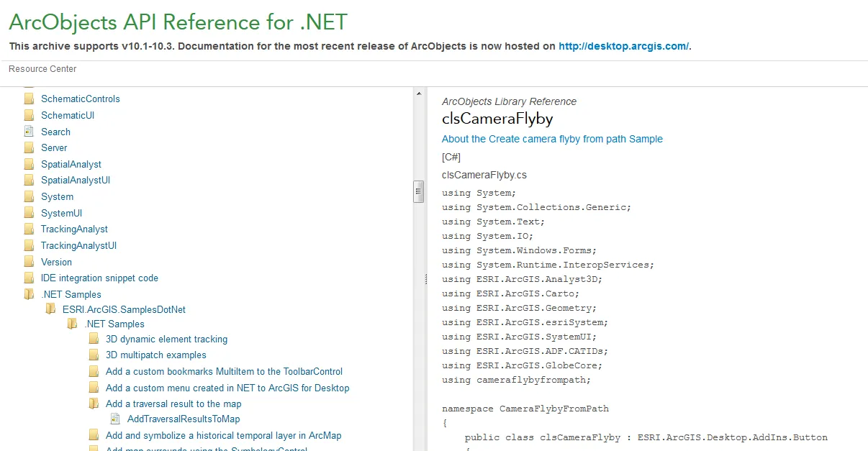Click the SchematicControls folder icon
The width and height of the screenshot is (868, 451).
point(29,99)
